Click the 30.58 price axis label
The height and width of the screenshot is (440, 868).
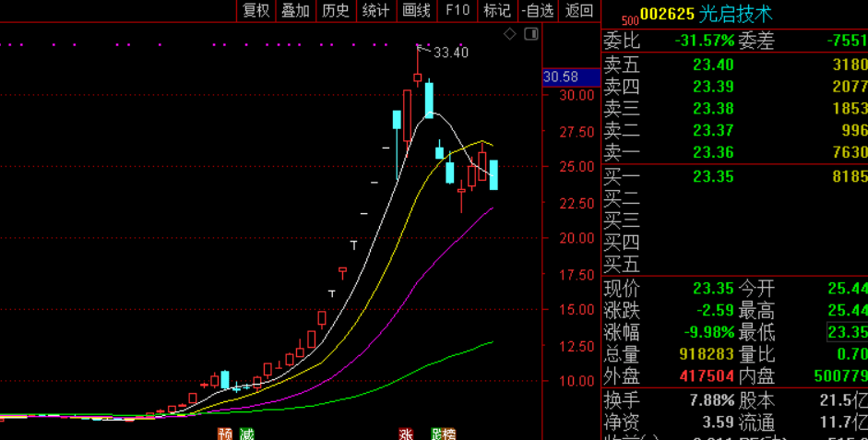click(x=561, y=77)
